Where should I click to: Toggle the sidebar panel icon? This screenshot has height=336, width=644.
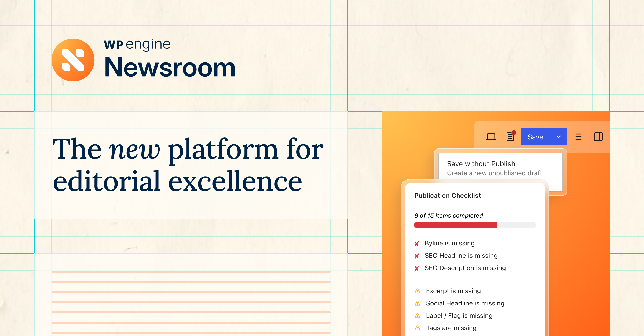(598, 137)
